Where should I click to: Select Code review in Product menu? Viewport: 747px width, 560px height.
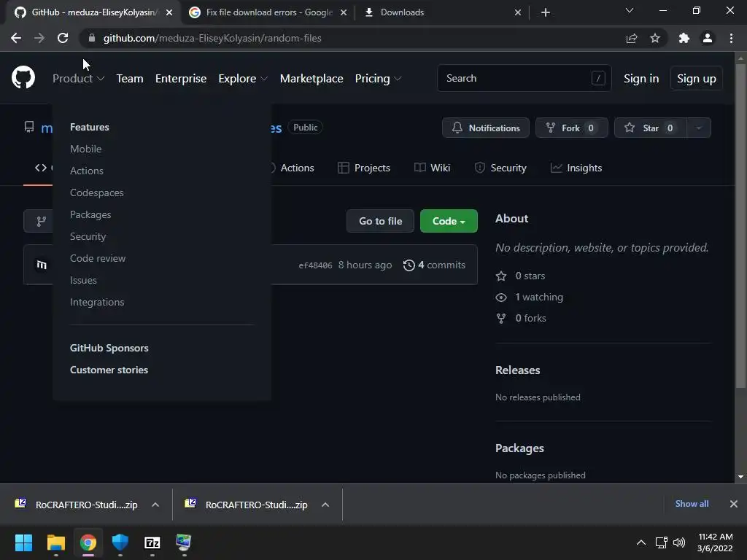coord(98,259)
